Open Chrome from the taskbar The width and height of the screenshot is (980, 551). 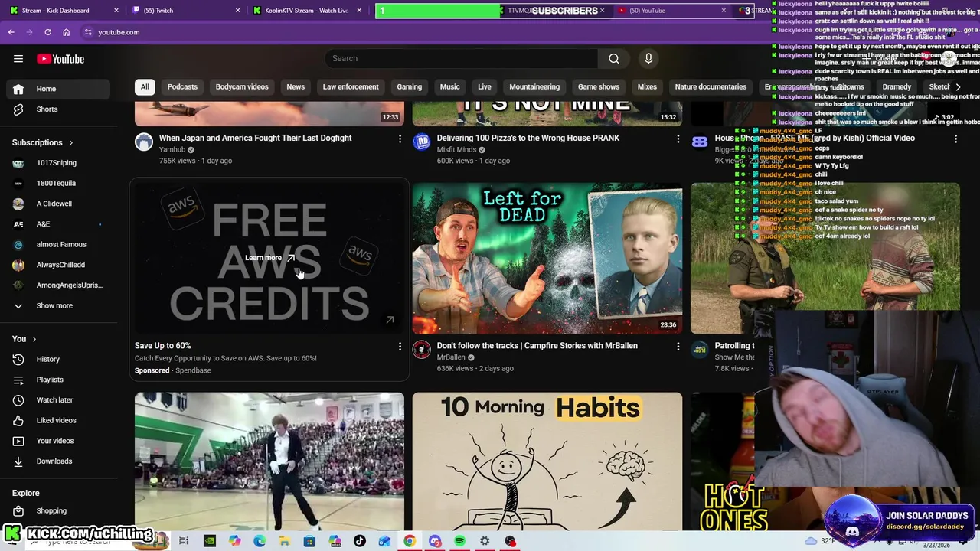tap(410, 541)
